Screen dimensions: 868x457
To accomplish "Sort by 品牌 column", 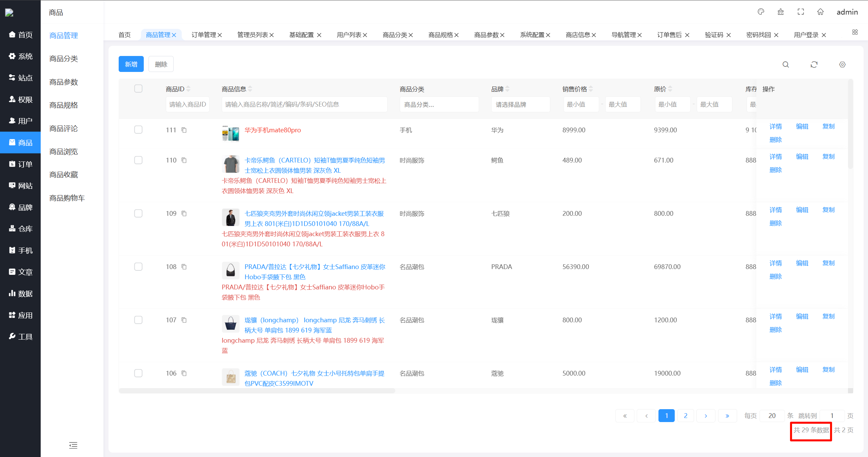I will click(x=507, y=89).
